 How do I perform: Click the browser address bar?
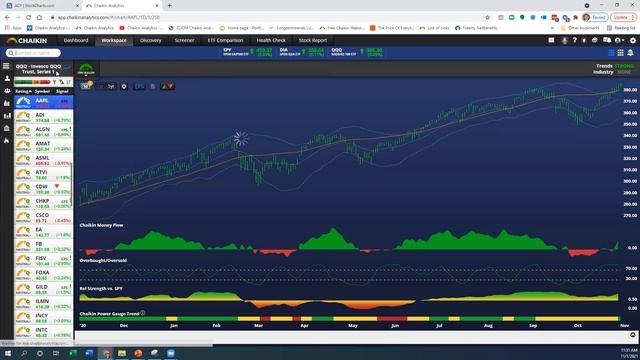[x=269, y=18]
